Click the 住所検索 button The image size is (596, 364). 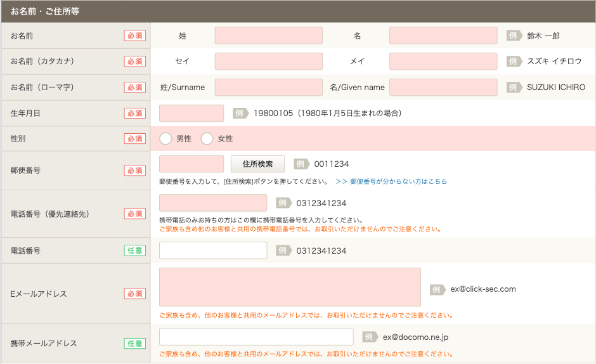click(x=257, y=164)
